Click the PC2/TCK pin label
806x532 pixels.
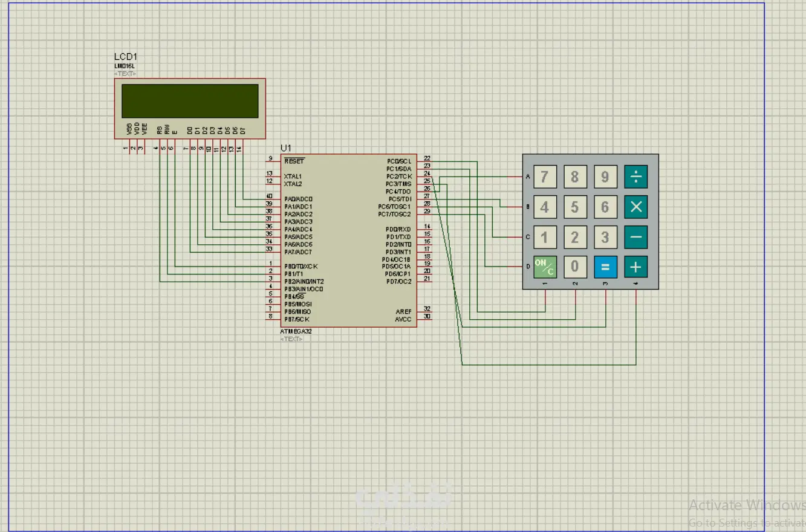(x=398, y=177)
